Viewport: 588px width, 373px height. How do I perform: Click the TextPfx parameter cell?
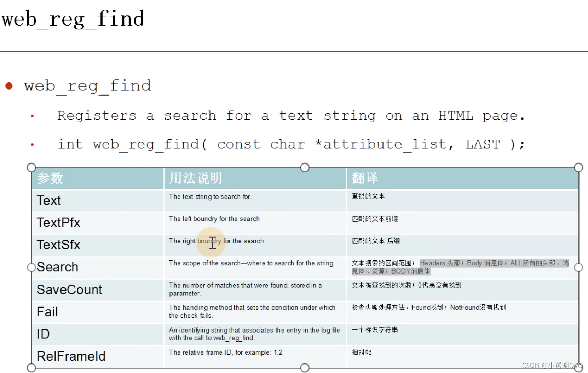coord(98,223)
